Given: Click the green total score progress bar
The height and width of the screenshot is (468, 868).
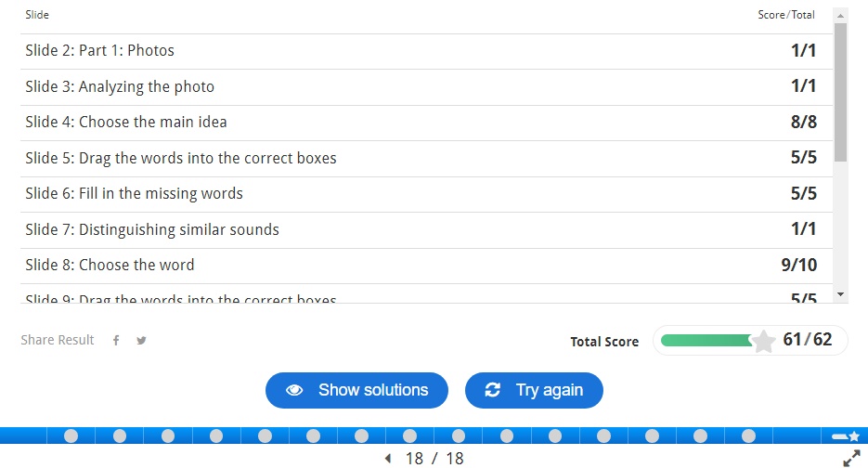Looking at the screenshot, I should coord(706,341).
